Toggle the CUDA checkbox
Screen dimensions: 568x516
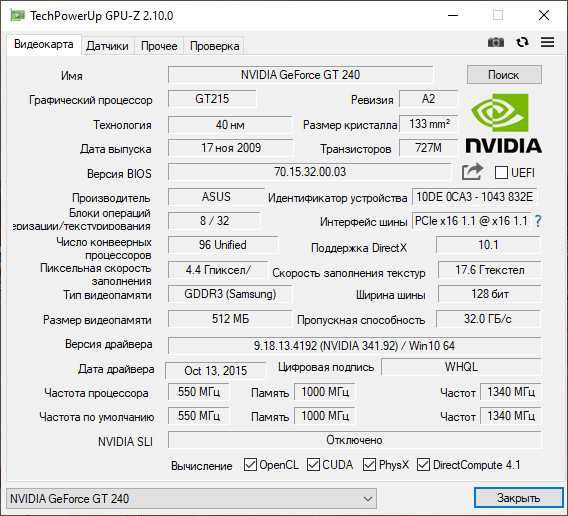click(x=313, y=465)
